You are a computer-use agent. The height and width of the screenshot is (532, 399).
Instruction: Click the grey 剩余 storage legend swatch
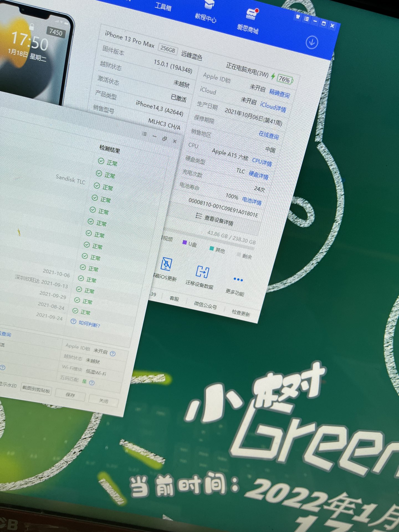[x=239, y=254]
